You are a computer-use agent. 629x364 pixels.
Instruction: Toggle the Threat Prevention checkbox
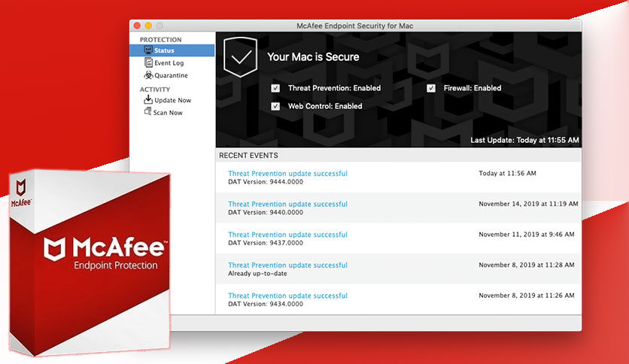coord(275,88)
